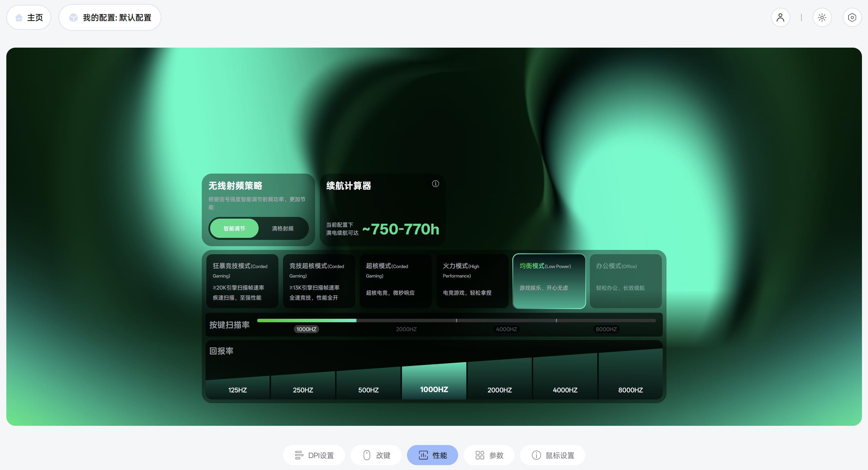Viewport: 868px width, 470px height.
Task: Open the hexagon settings icon
Action: pyautogui.click(x=852, y=18)
